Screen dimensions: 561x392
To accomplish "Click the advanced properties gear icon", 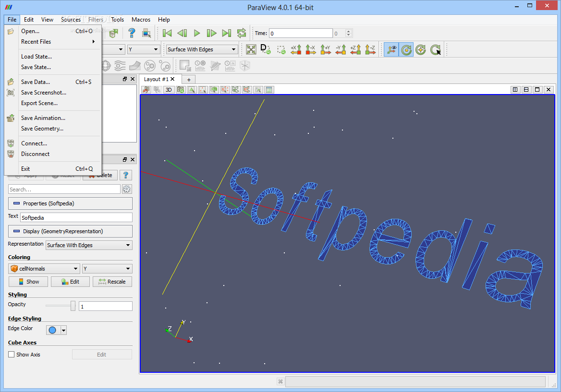I will (x=127, y=189).
